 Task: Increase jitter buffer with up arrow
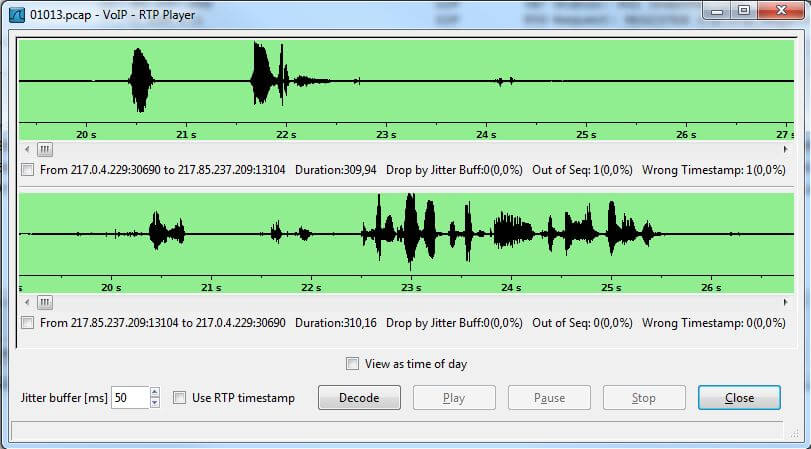[154, 392]
